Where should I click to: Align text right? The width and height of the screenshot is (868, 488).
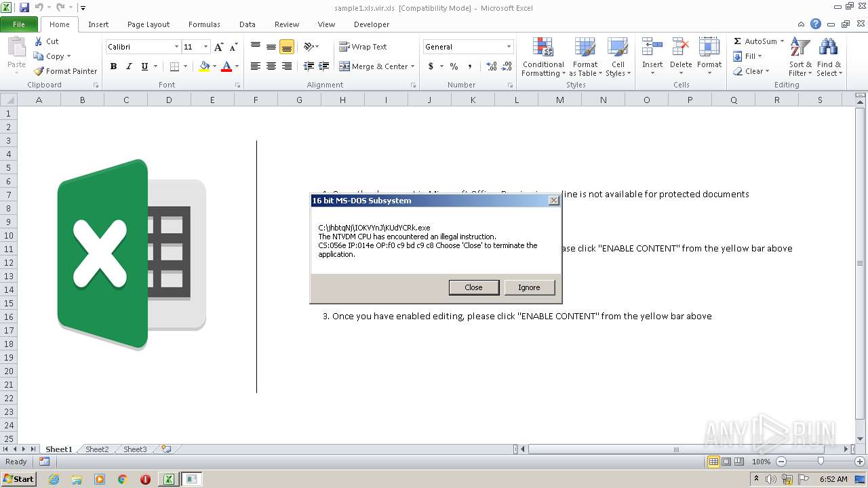[x=287, y=66]
